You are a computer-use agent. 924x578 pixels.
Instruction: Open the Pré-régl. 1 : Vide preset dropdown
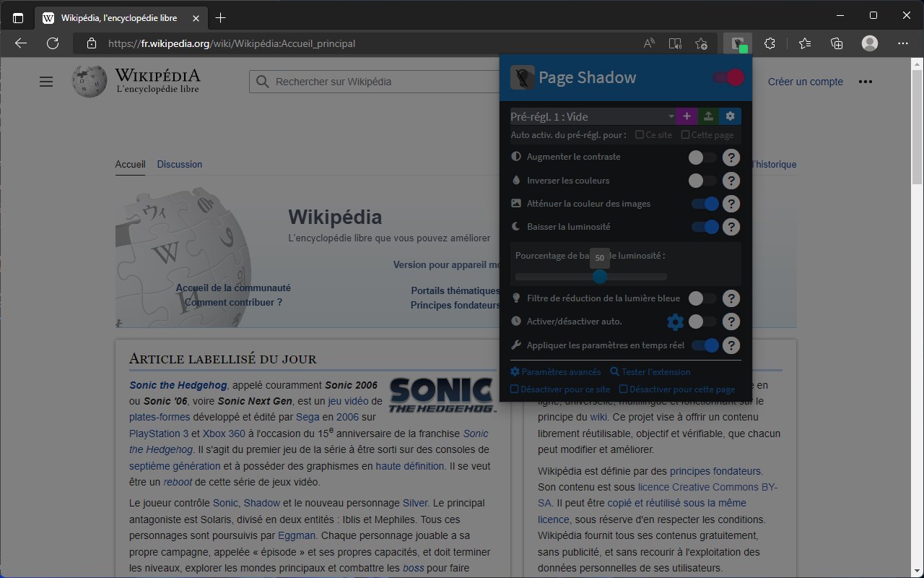pos(593,116)
